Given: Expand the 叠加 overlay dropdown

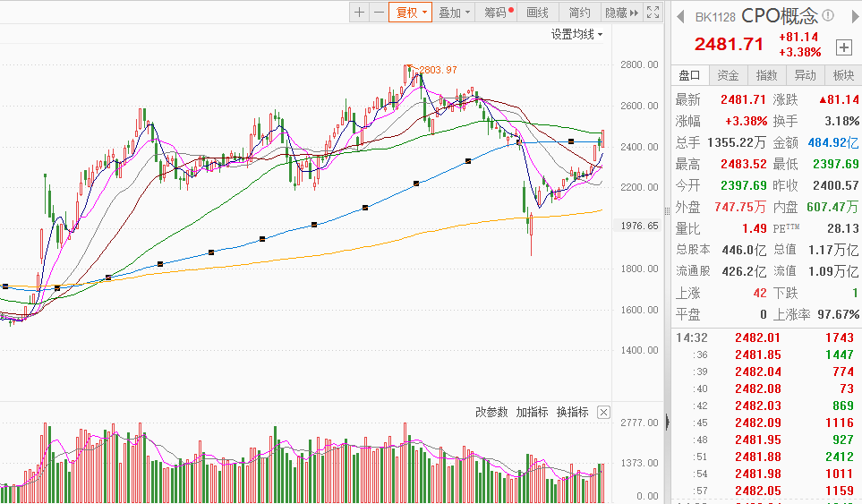Looking at the screenshot, I should coord(455,13).
